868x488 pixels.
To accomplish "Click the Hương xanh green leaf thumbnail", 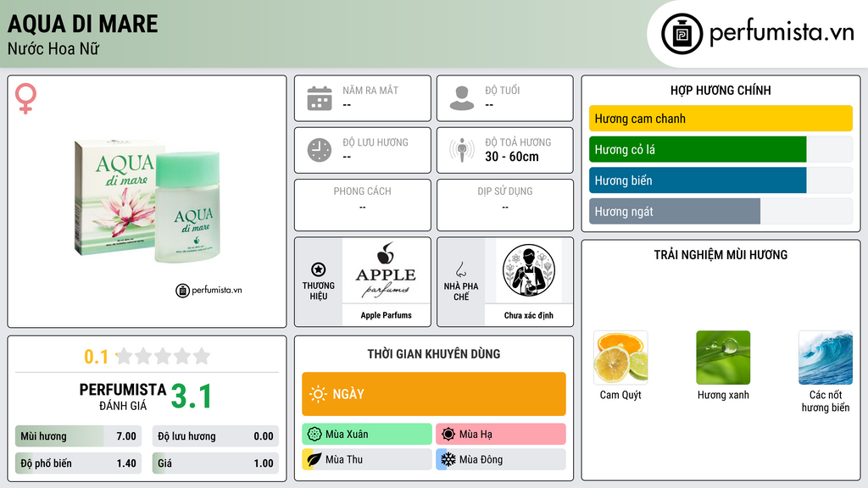I will click(723, 358).
